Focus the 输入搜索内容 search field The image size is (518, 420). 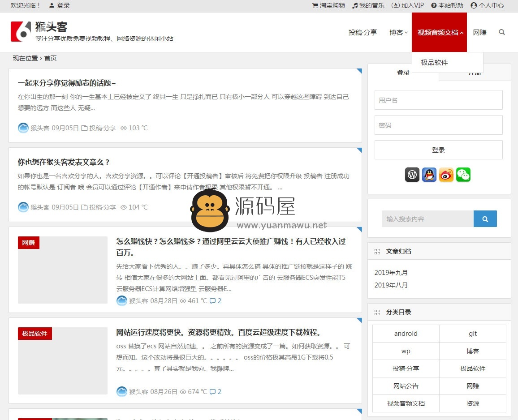point(427,219)
